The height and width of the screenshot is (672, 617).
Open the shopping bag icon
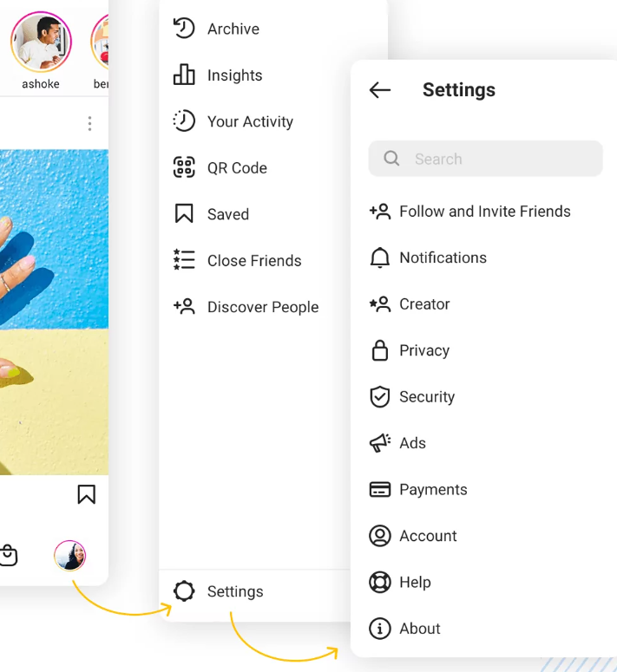coord(8,556)
